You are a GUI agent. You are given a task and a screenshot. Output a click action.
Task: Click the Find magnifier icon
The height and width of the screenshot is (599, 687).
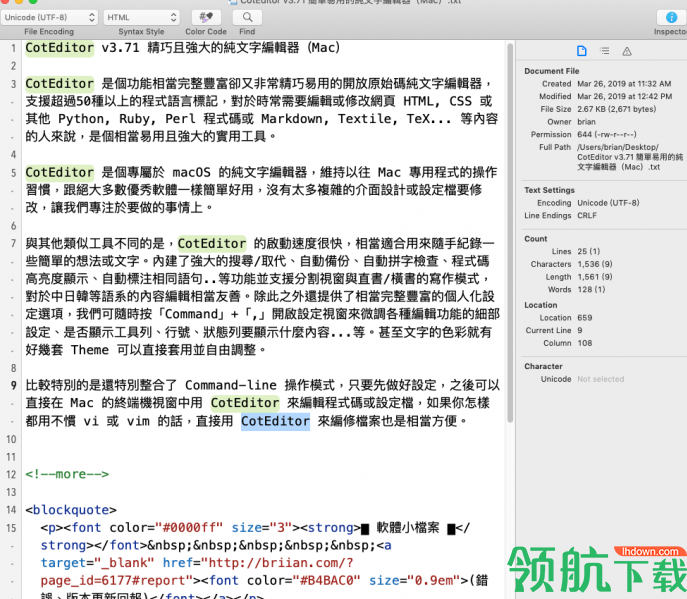coord(247,18)
